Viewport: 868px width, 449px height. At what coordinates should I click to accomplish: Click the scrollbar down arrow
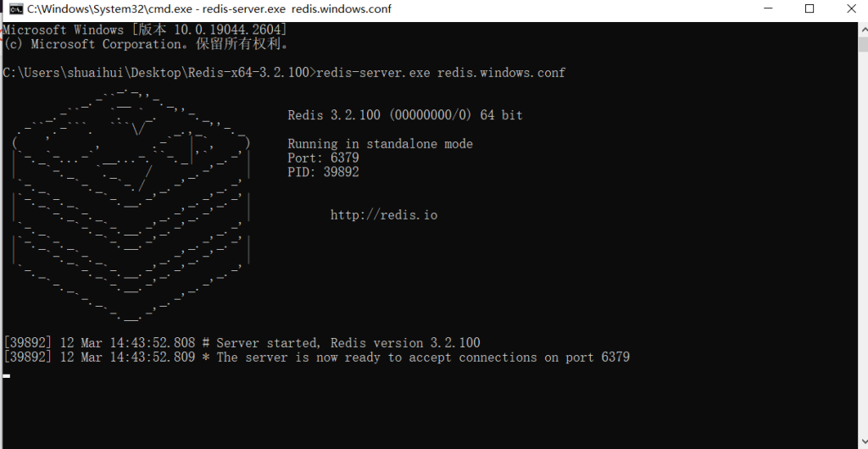(860, 442)
